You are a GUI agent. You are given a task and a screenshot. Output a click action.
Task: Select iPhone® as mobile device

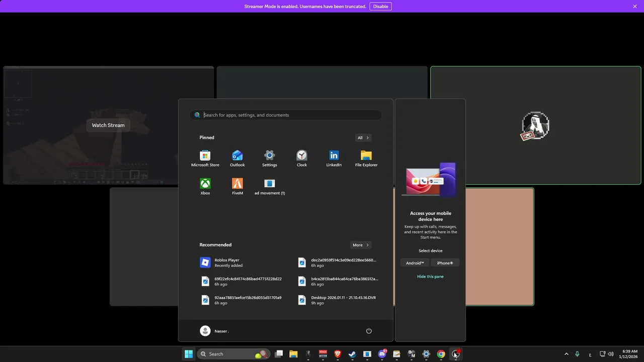445,263
